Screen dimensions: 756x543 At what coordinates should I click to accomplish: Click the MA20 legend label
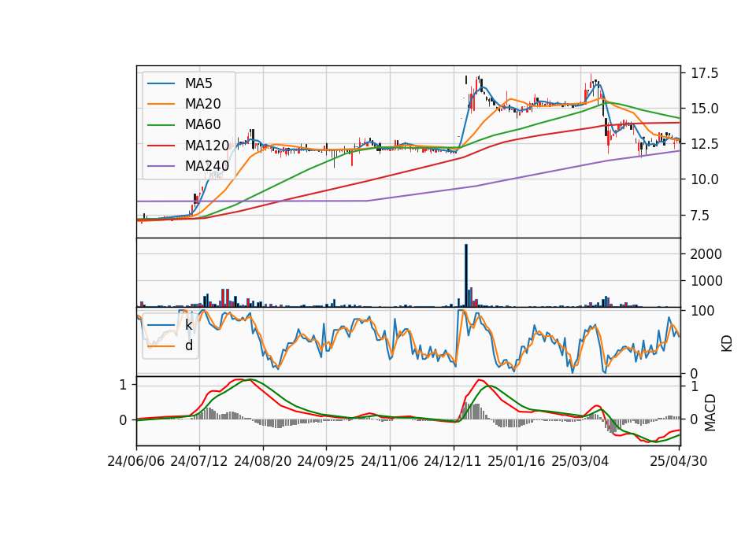coord(202,104)
